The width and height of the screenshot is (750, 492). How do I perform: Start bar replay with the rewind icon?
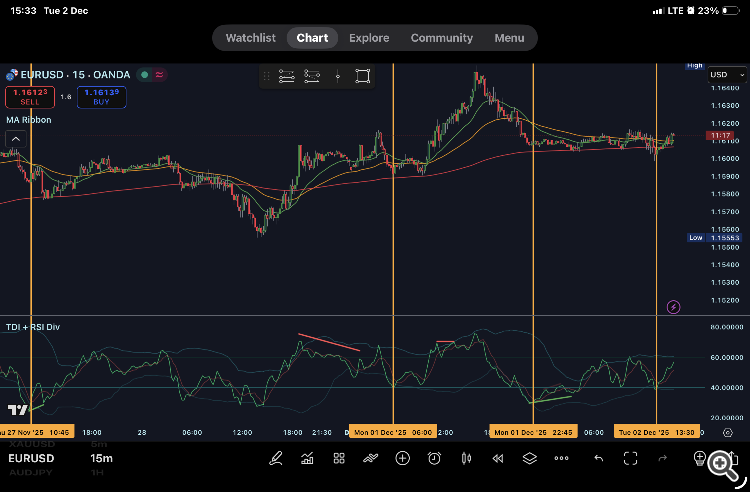(x=497, y=458)
